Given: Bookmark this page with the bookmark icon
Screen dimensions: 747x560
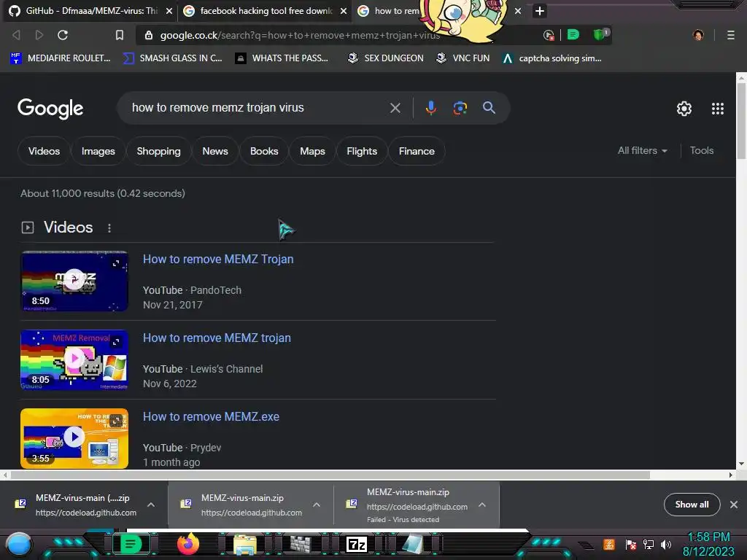Looking at the screenshot, I should 120,35.
